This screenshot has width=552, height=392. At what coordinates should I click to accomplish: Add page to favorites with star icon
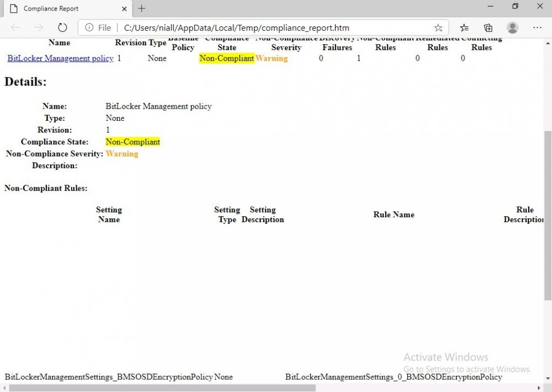point(438,28)
